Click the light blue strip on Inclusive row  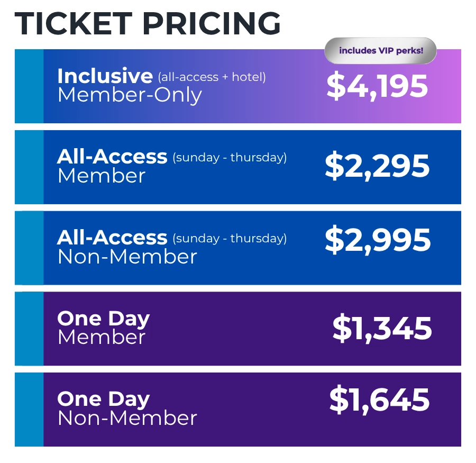(x=29, y=86)
